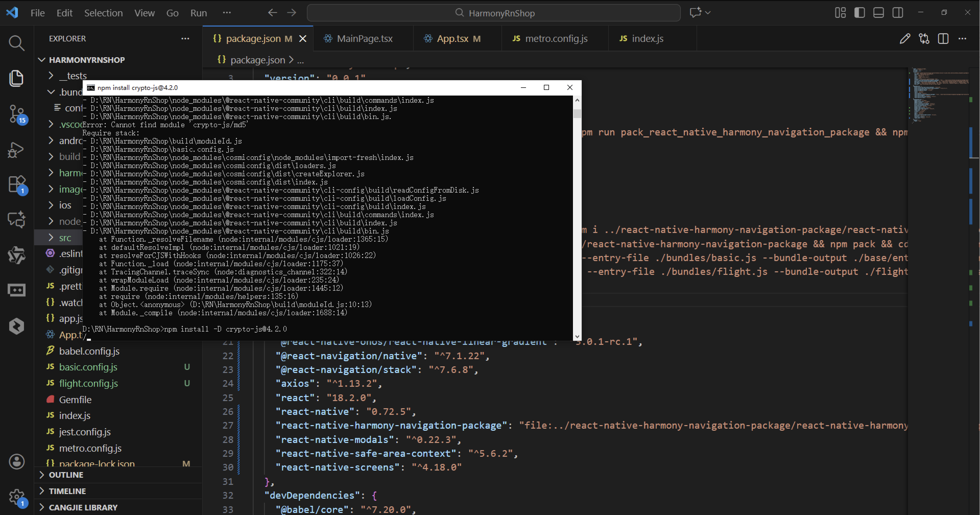Close the package.json tab

pos(303,38)
